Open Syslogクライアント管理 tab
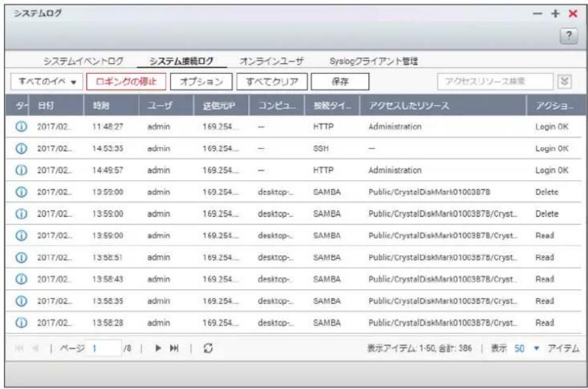Viewport: 588px width, 389px height. [373, 61]
